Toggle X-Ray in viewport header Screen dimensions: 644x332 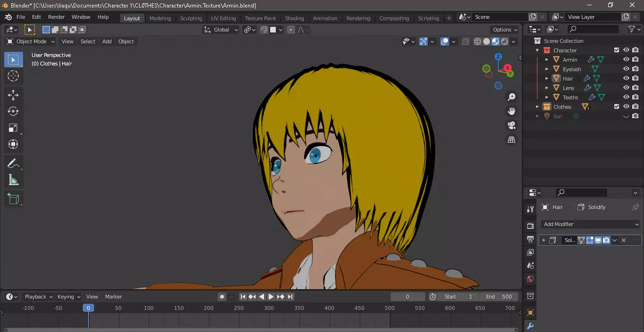click(x=465, y=41)
